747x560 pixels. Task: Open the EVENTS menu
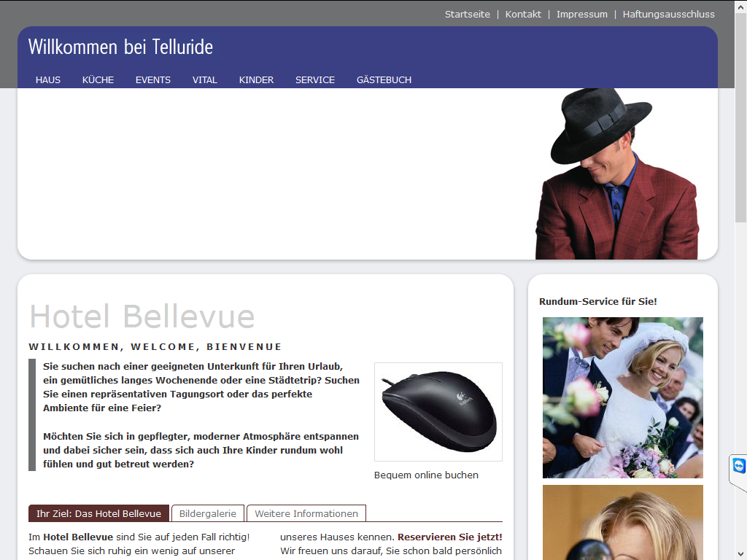coord(153,80)
